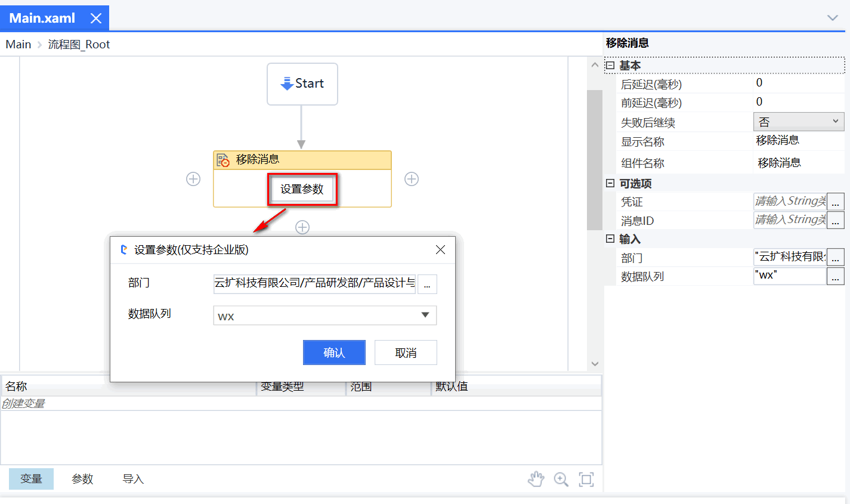Click the 后延迟(毫秒) value field
Image resolution: width=850 pixels, height=504 pixels.
799,84
